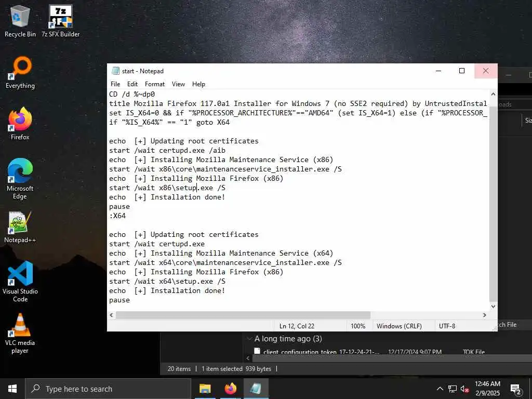The width and height of the screenshot is (532, 399).
Task: Click line 'start /wait certupd.exe /aib'
Action: 167,150
